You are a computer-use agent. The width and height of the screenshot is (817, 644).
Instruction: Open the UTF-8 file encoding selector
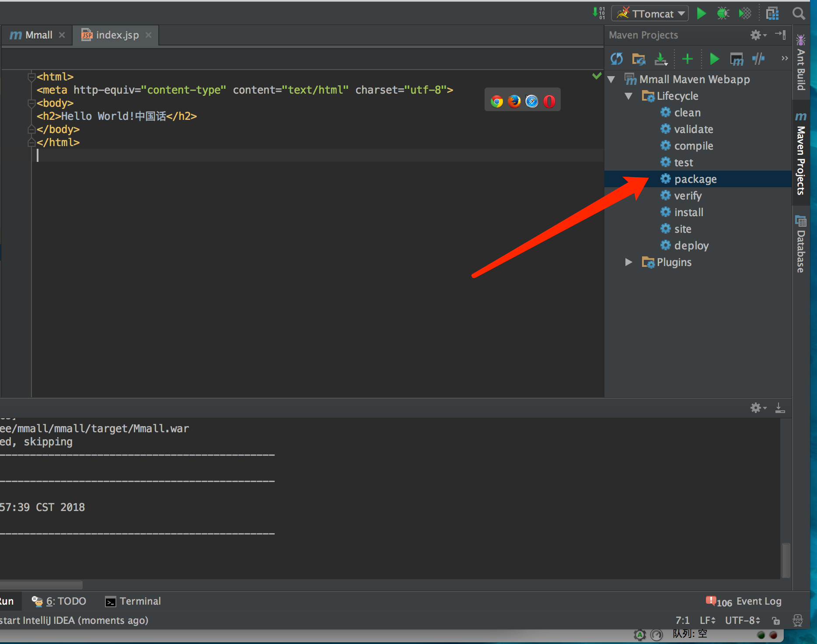coord(743,620)
